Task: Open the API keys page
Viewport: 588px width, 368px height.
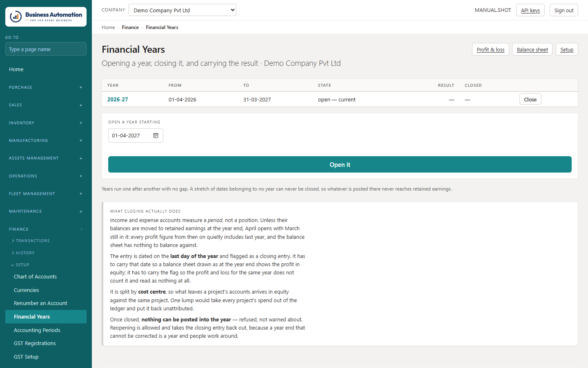Action: pos(530,10)
